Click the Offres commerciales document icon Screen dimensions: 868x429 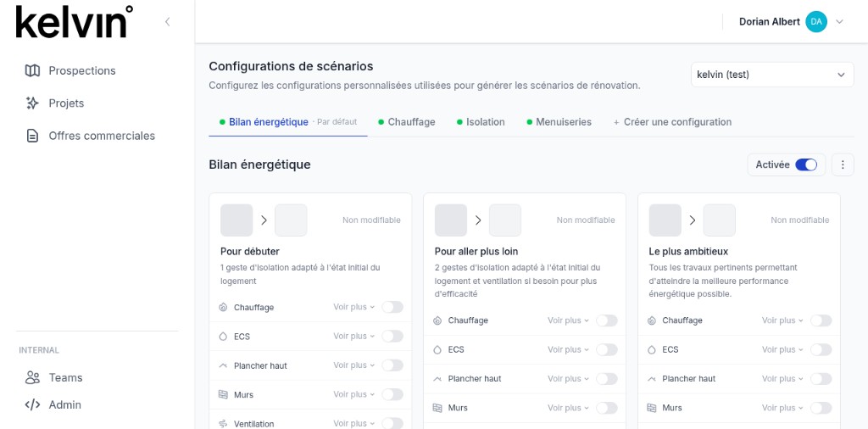[x=33, y=136]
